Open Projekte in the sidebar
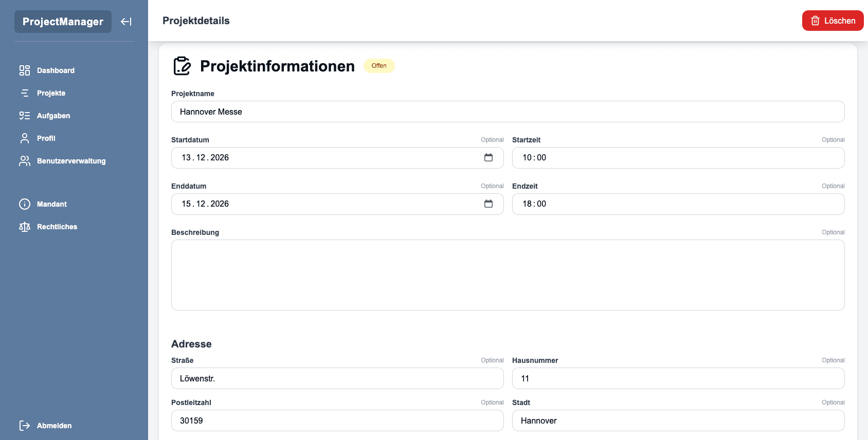868x440 pixels. coord(51,93)
